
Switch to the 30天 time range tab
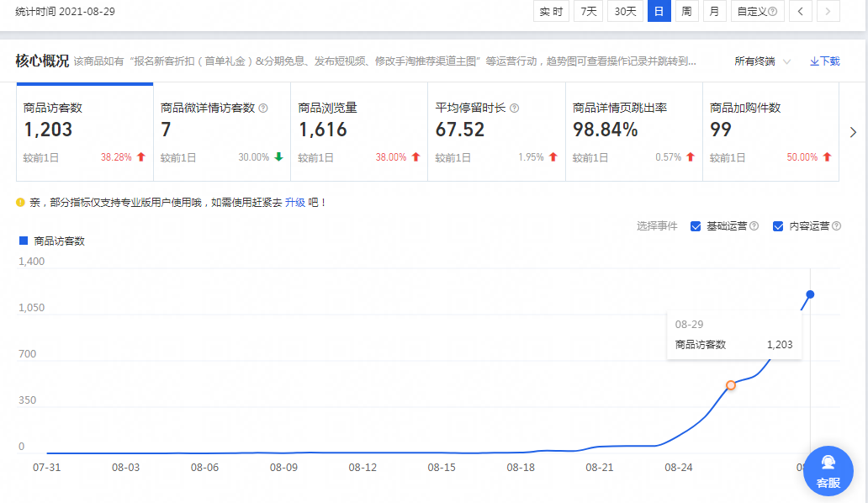coord(625,11)
